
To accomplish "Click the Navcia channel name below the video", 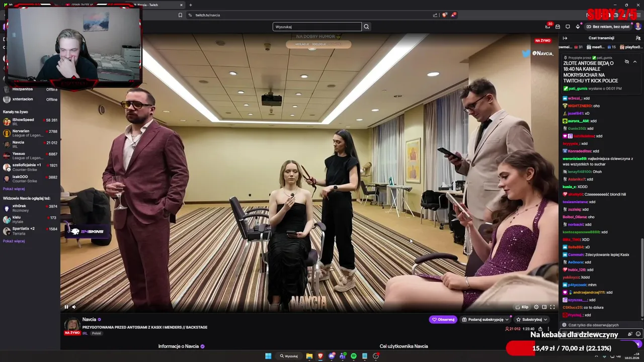I will (x=89, y=319).
